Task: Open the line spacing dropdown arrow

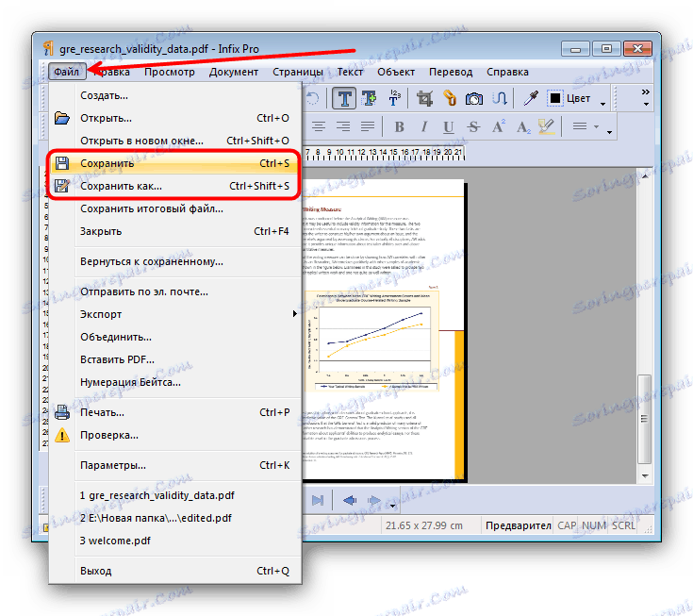Action: [596, 127]
